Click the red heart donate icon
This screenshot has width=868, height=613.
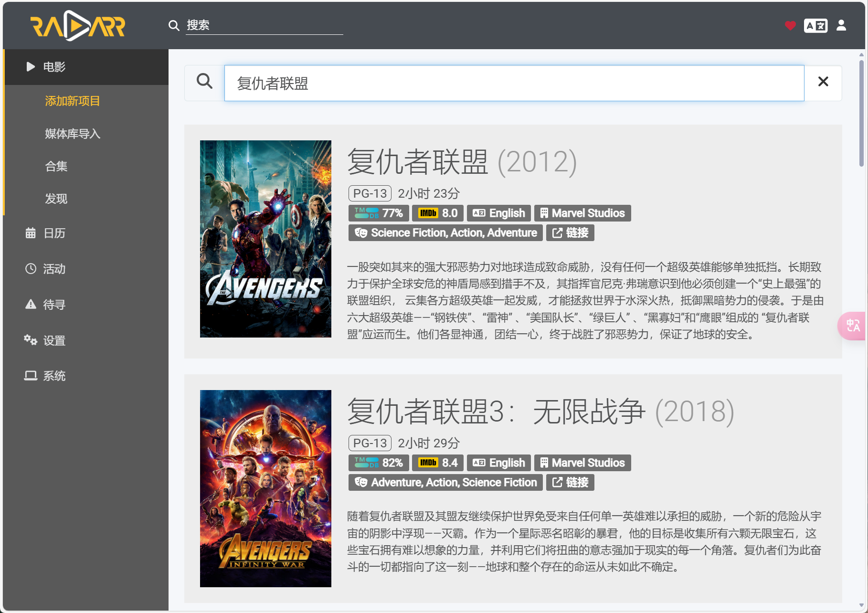click(x=790, y=26)
